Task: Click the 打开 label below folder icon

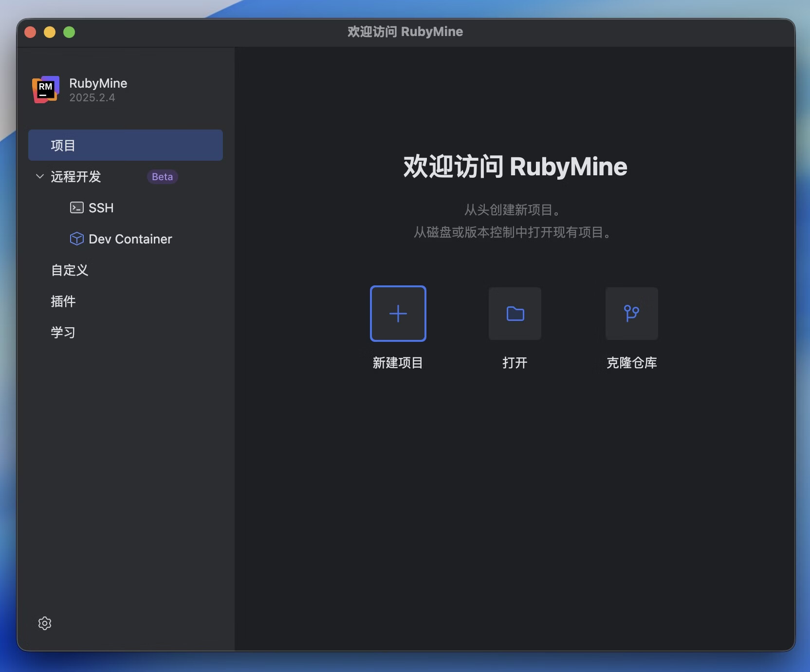Action: point(515,362)
